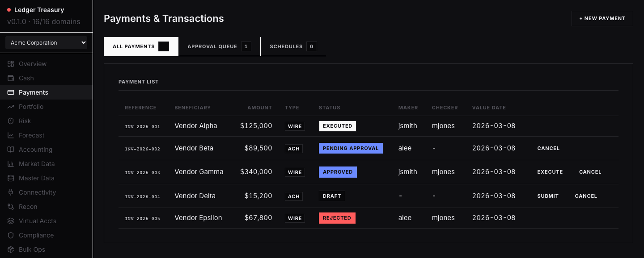Click the $67,800 amount
644x258 pixels.
coord(258,218)
